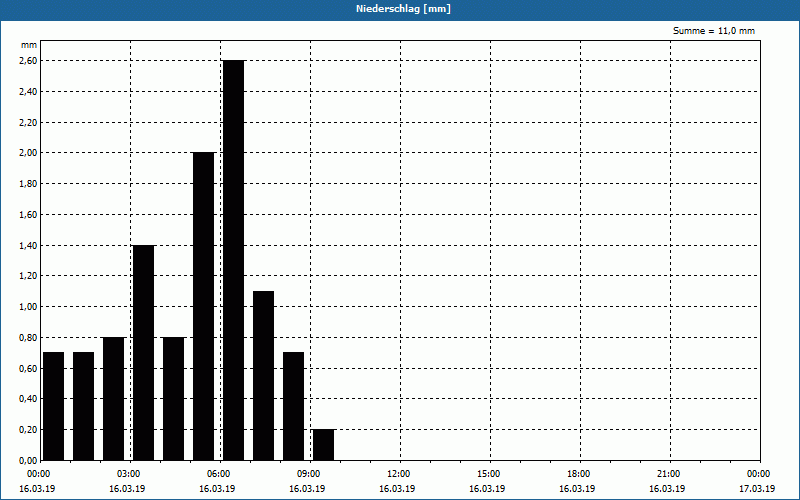Click the 2,60 y-axis label

tap(28, 61)
